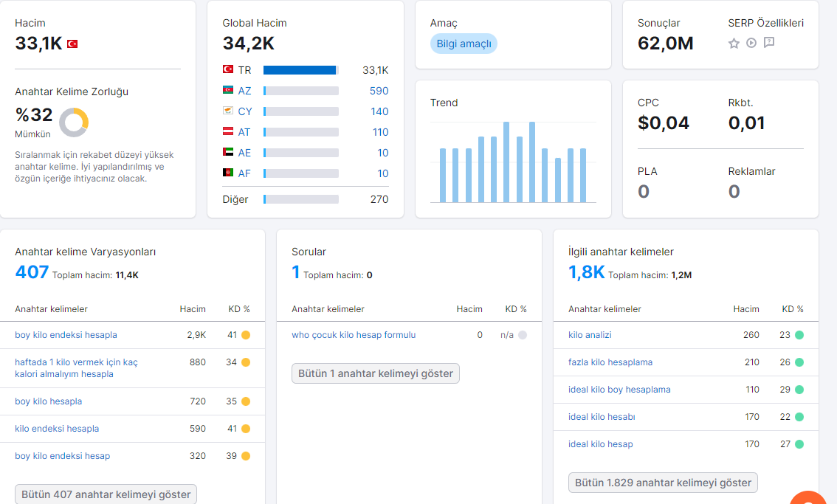837x504 pixels.
Task: Click Bütün 1 anahtar kelimeyi göster button
Action: (375, 373)
